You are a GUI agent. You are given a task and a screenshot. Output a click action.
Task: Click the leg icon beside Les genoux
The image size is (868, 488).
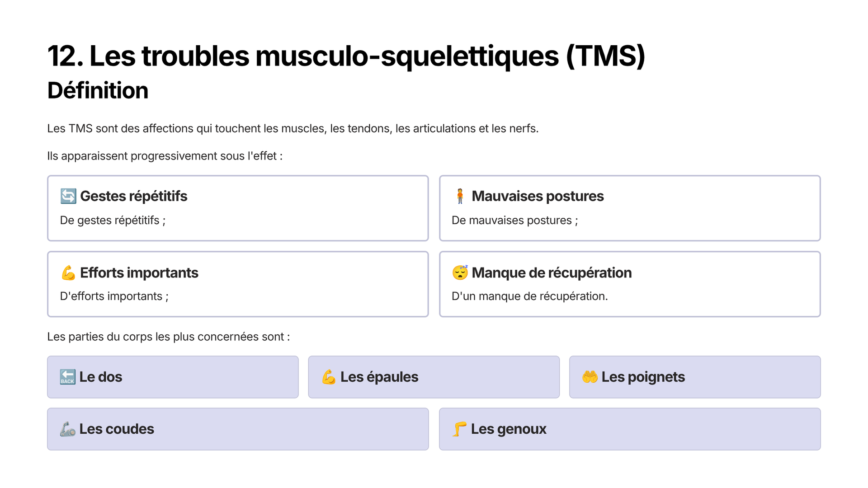tap(459, 429)
